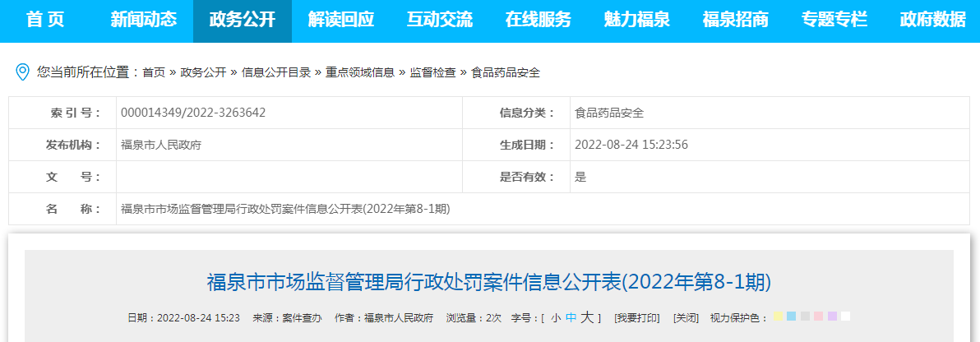Click the 关闭 close link
Screen dimensions: 980x342
[686, 318]
